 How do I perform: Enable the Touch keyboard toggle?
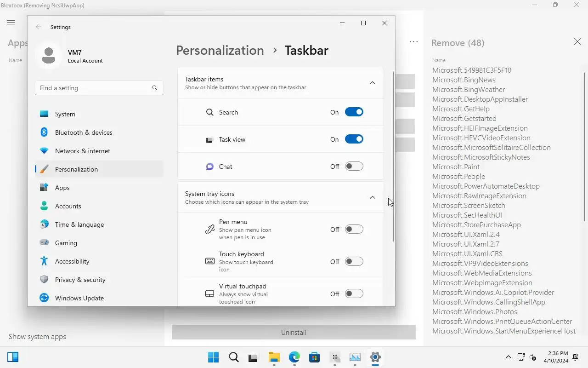tap(354, 261)
